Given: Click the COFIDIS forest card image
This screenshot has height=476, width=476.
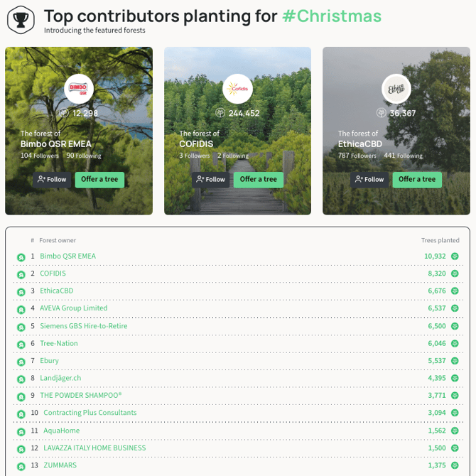Looking at the screenshot, I should click(238, 131).
